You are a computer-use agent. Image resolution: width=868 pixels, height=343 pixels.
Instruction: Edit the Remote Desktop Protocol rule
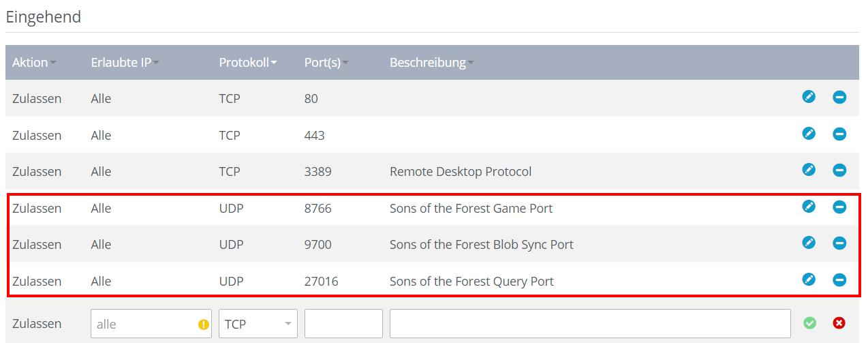(x=809, y=169)
